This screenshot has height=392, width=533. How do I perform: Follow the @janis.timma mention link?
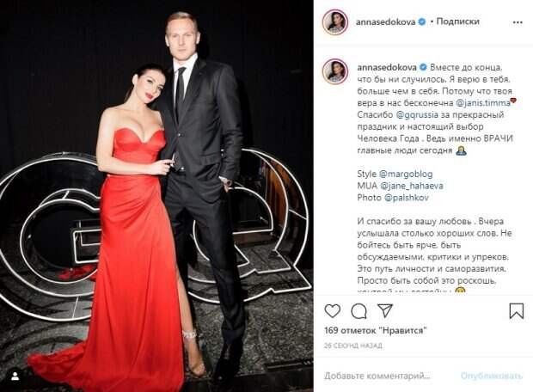click(482, 102)
